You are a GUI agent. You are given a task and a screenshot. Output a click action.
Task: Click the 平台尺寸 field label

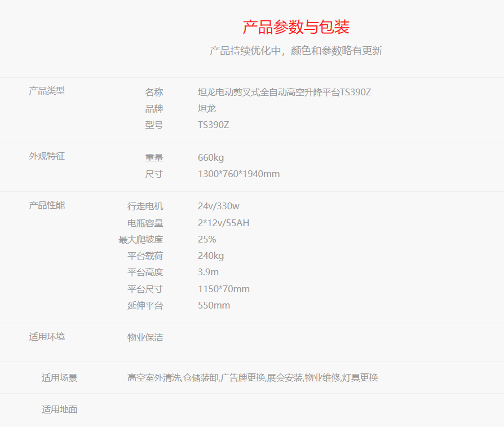tap(145, 289)
